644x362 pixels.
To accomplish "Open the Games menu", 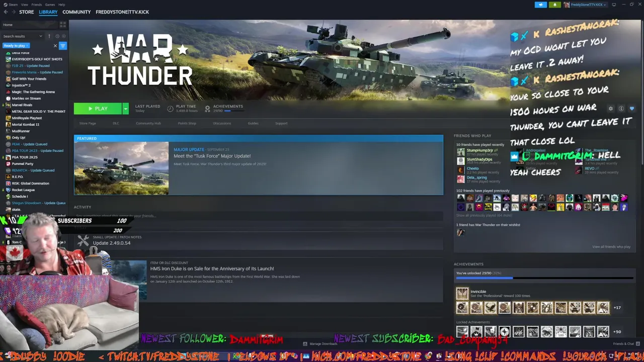I will point(50,5).
